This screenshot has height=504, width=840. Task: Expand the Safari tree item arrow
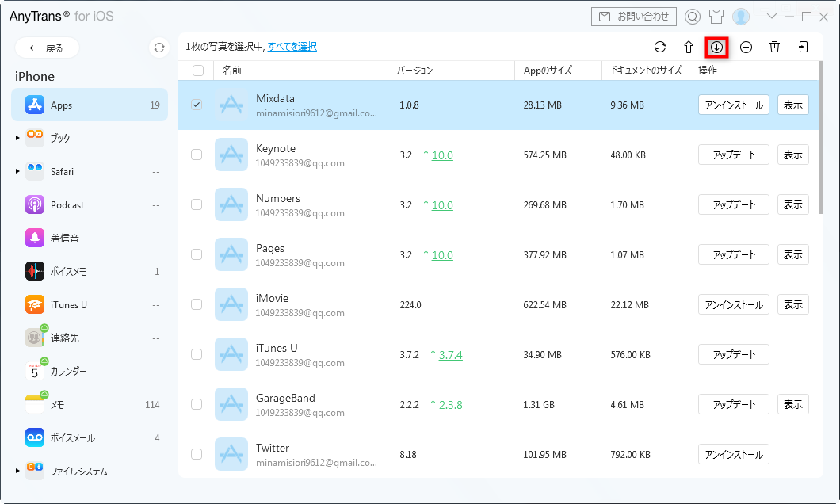click(x=17, y=171)
